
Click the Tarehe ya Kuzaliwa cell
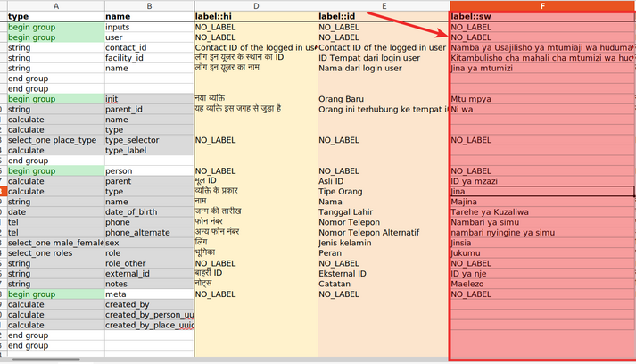pos(542,212)
